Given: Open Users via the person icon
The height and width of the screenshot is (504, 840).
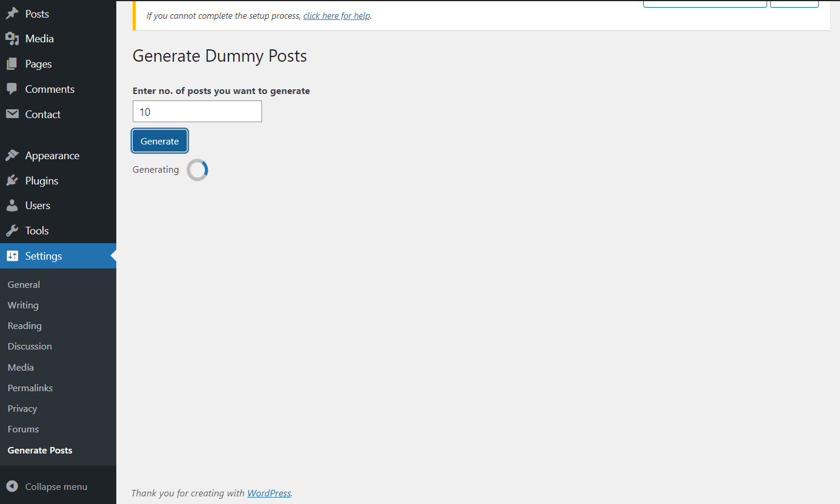Looking at the screenshot, I should pos(13,205).
